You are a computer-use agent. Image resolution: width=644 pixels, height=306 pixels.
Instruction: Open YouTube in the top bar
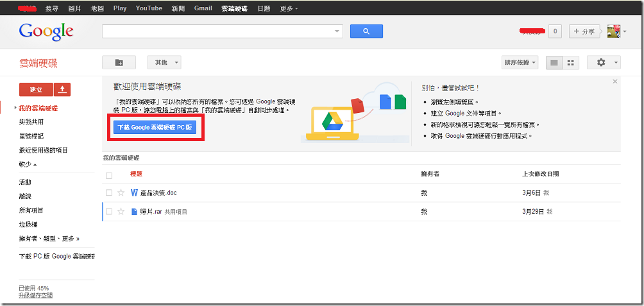[x=149, y=8]
